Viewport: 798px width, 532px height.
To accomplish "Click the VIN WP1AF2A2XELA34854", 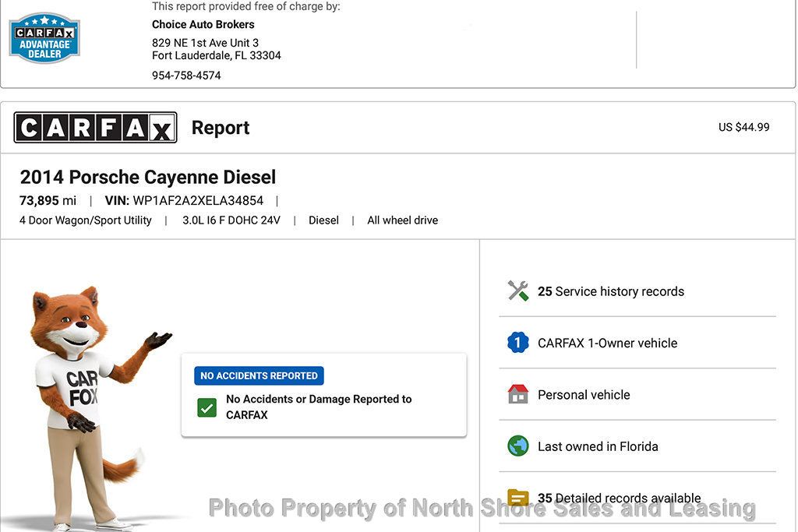I will 197,201.
